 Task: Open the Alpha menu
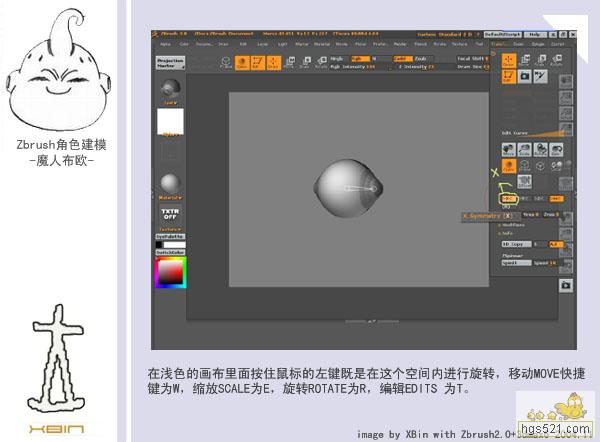[x=165, y=44]
